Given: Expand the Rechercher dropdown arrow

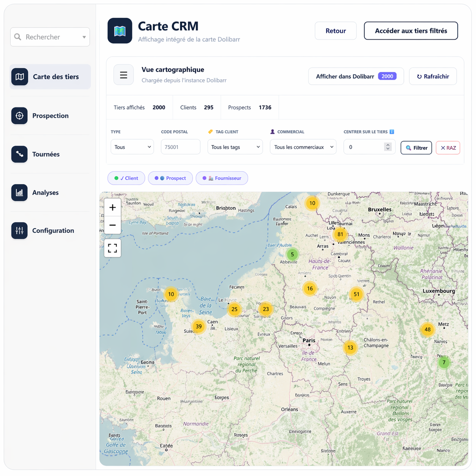Looking at the screenshot, I should click(x=84, y=37).
